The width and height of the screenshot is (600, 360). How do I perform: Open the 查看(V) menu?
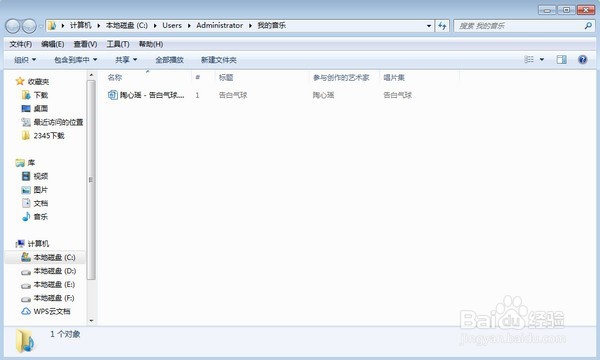pos(85,44)
